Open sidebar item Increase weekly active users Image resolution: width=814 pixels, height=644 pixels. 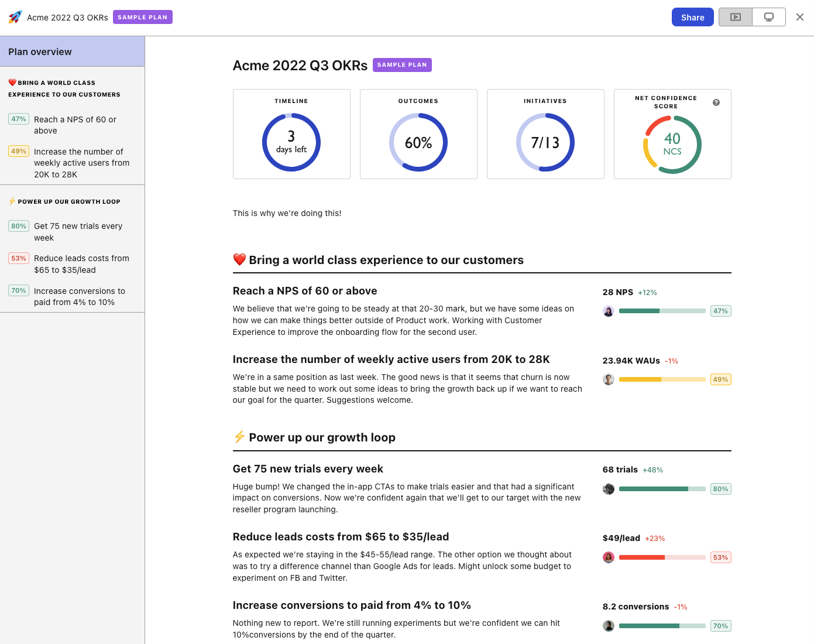pyautogui.click(x=73, y=163)
